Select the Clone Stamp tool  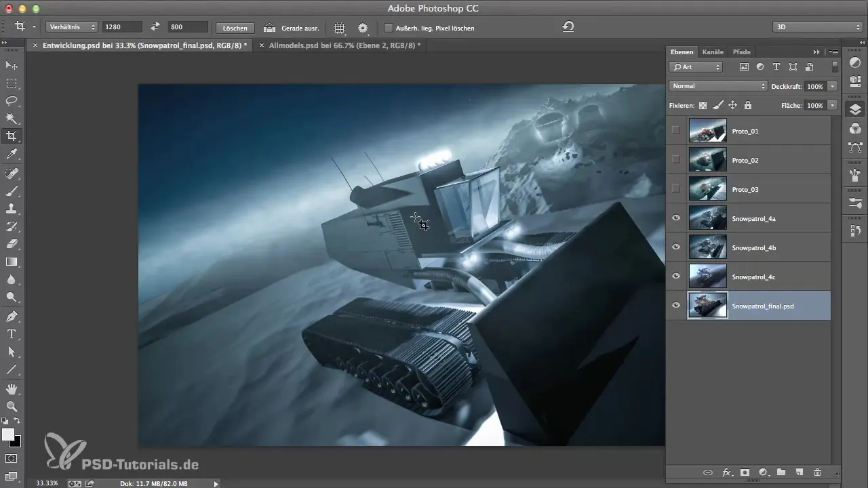pos(12,209)
